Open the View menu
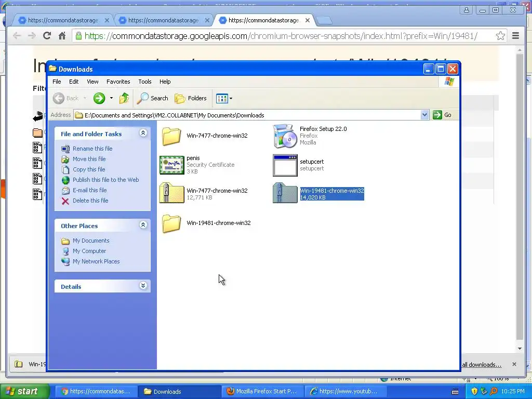This screenshot has height=399, width=532. [92, 82]
